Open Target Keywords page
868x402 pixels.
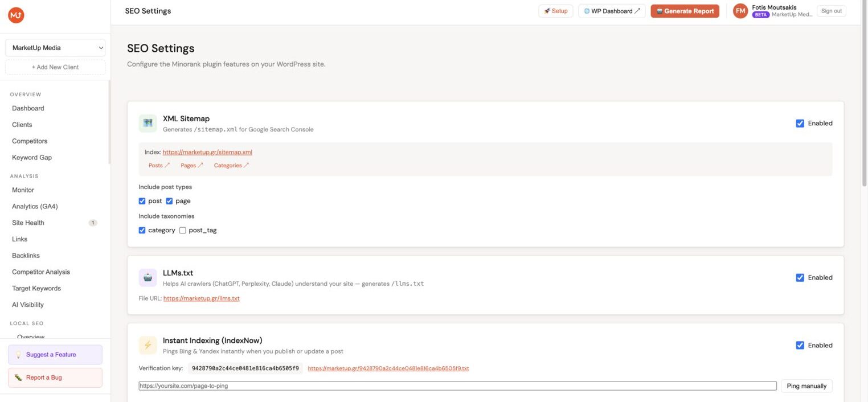(x=36, y=289)
